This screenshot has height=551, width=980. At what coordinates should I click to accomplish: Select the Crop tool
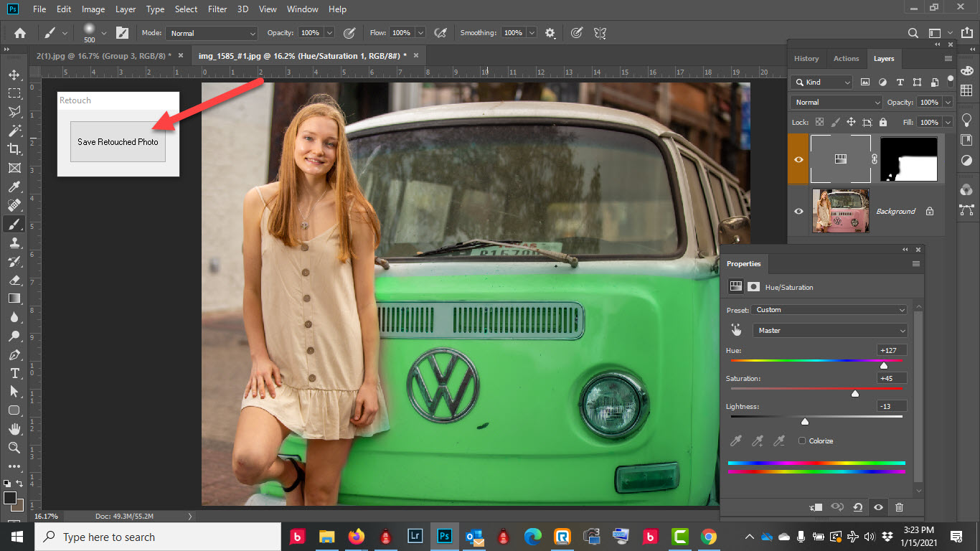(14, 149)
